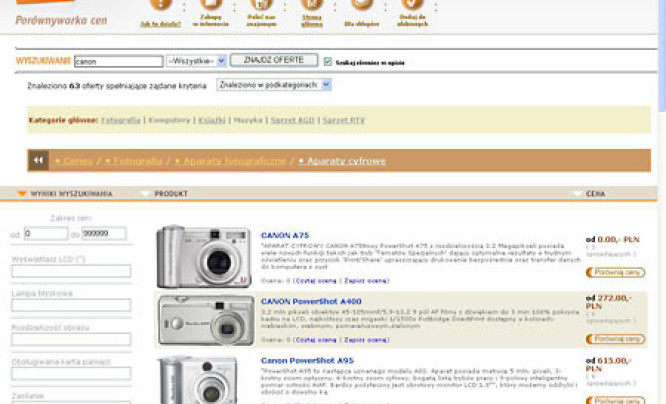Click 'Porównaj ceny' for PowerShot A95

click(x=615, y=400)
